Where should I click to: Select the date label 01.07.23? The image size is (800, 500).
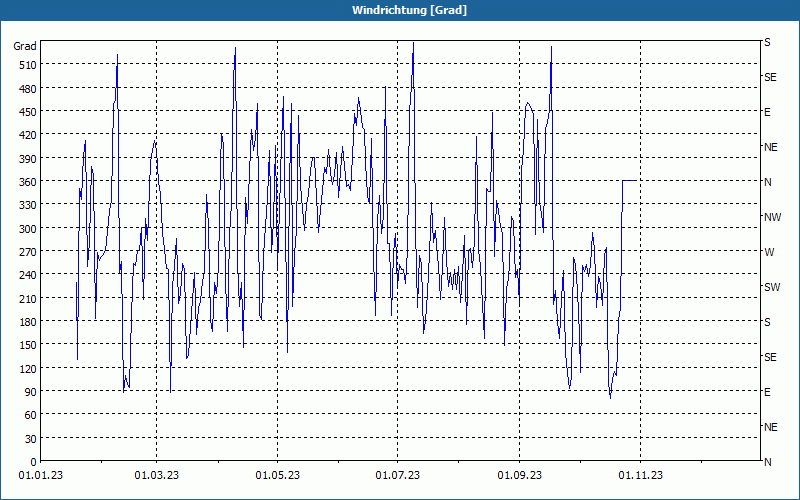coord(397,476)
